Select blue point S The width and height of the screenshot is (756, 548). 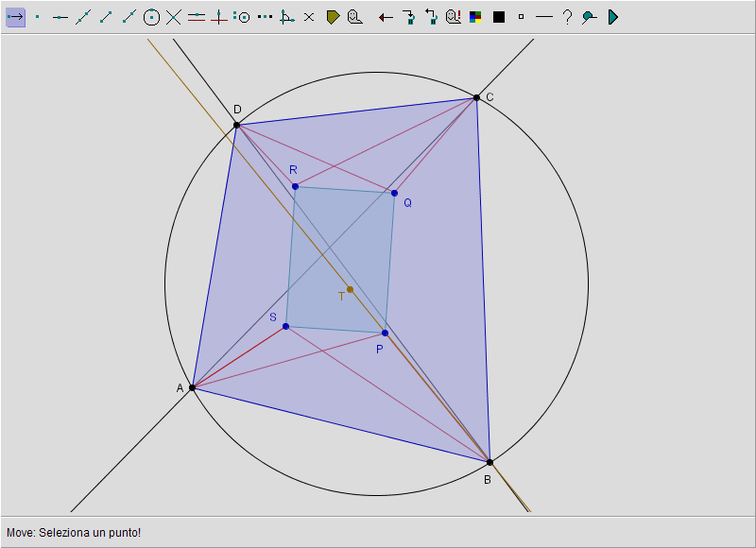point(286,326)
